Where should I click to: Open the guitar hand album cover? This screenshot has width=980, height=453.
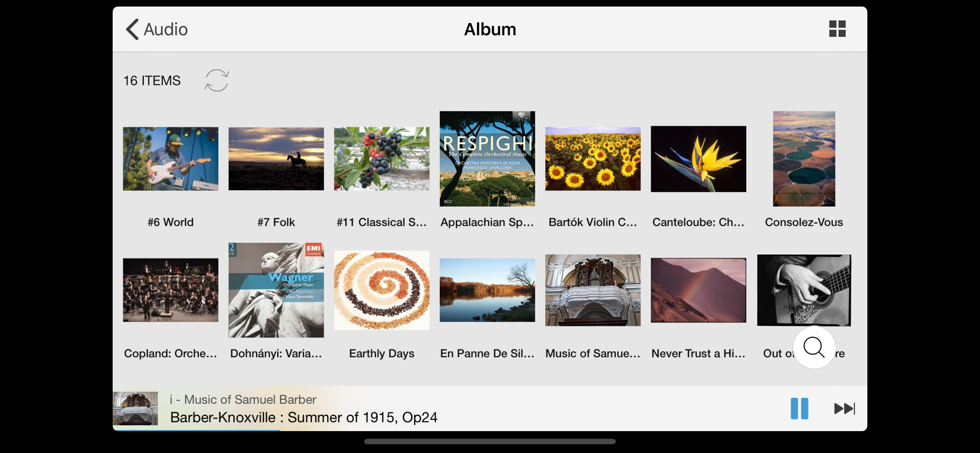click(804, 290)
